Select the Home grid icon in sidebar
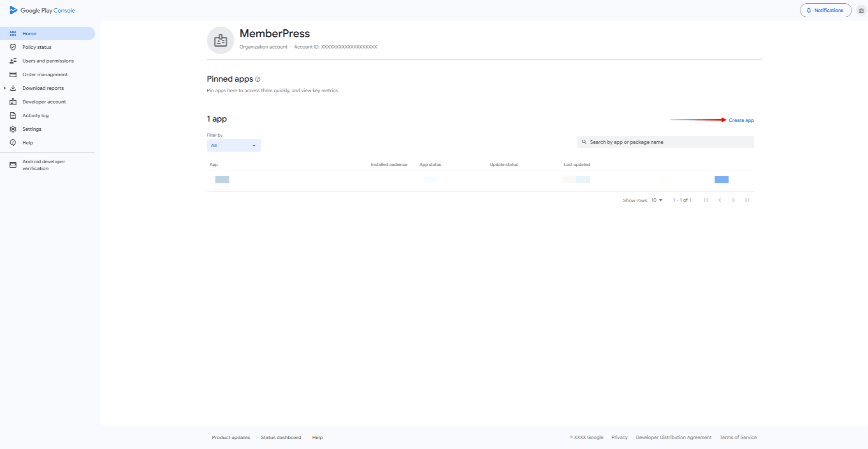This screenshot has width=868, height=449. point(13,33)
